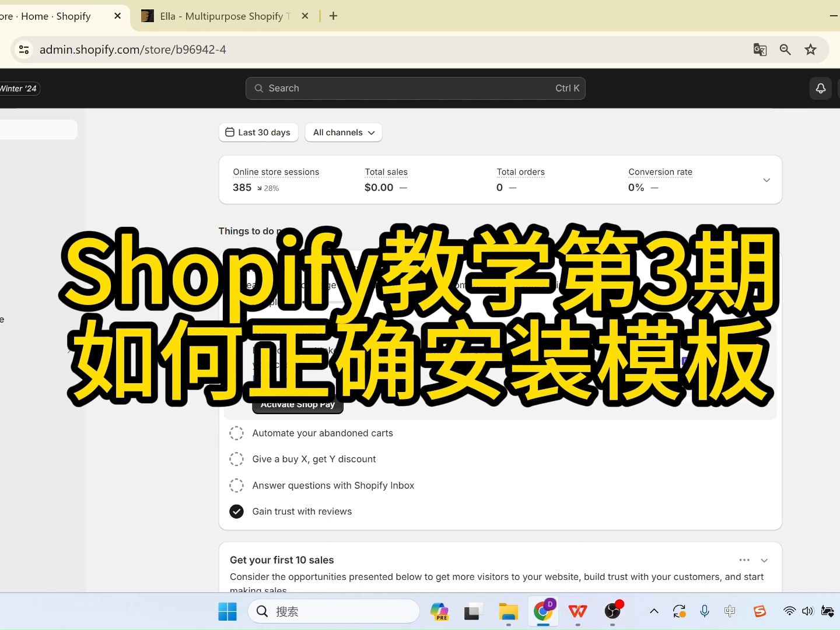The image size is (840, 630).
Task: View site information icon in address bar
Action: click(24, 50)
